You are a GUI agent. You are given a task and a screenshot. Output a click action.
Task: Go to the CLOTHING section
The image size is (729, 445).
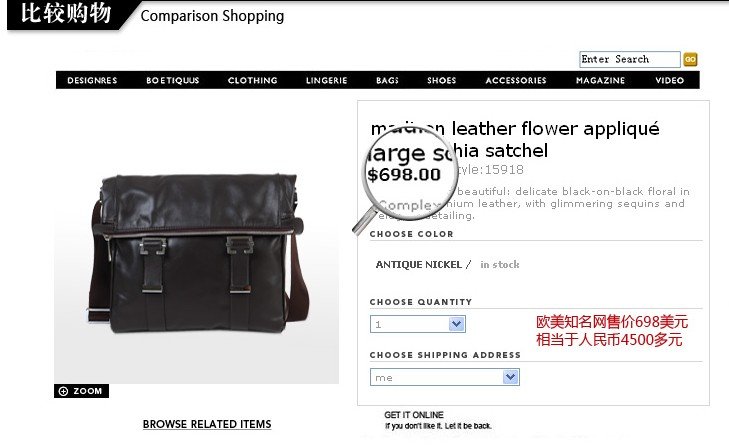252,80
